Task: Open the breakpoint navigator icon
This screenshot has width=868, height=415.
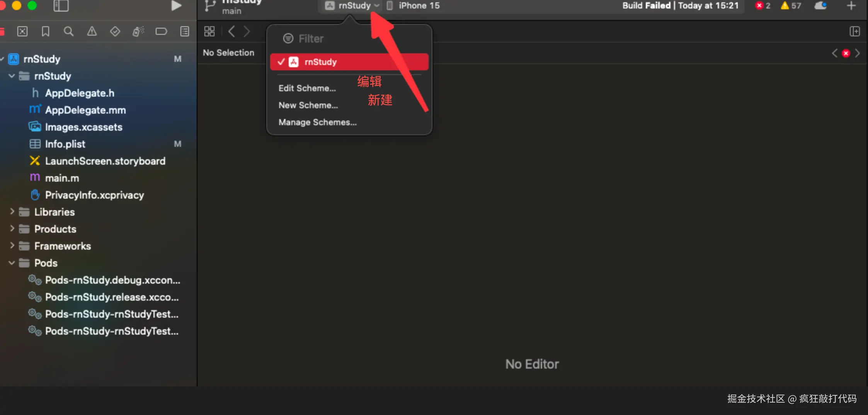Action: pyautogui.click(x=161, y=31)
